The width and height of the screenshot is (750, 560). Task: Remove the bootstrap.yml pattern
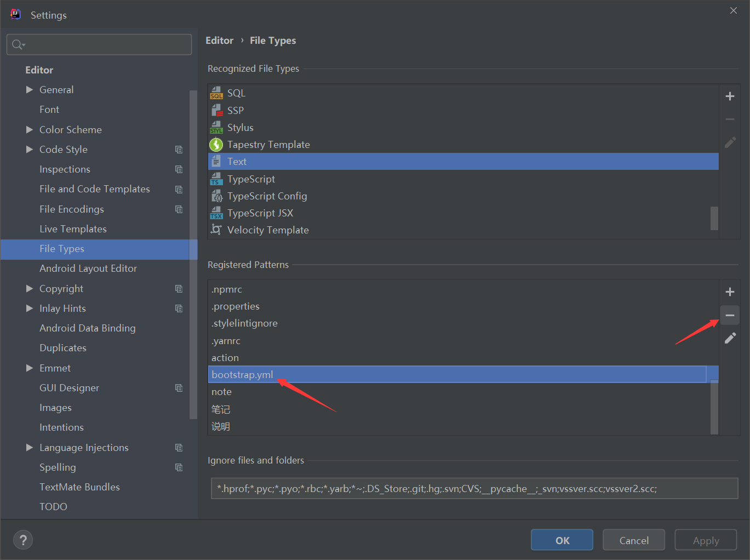(730, 315)
